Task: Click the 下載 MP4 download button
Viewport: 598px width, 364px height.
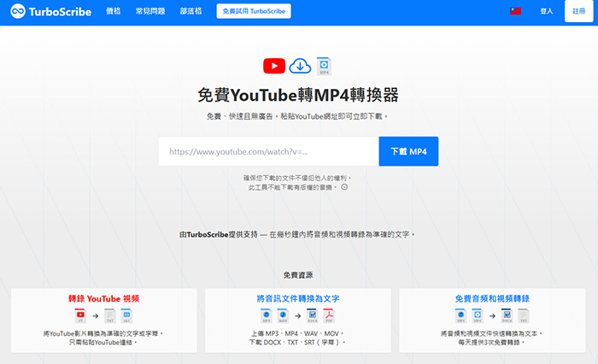Action: pos(408,151)
